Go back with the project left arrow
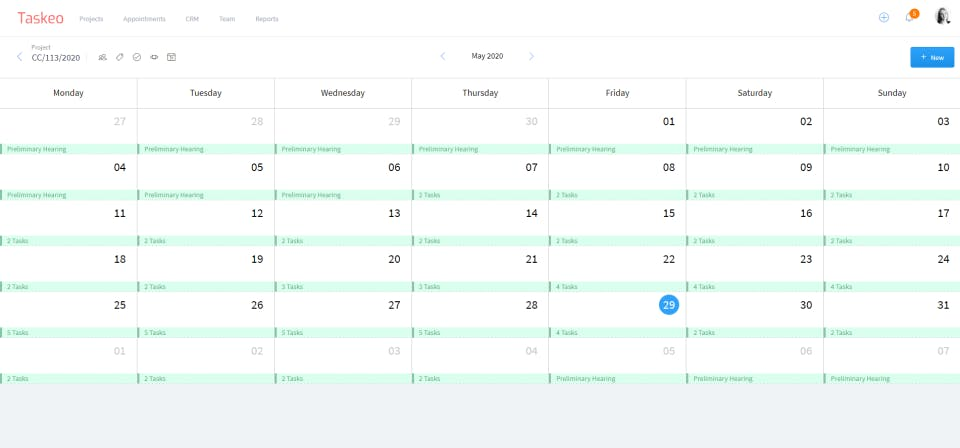This screenshot has height=448, width=960. click(19, 57)
